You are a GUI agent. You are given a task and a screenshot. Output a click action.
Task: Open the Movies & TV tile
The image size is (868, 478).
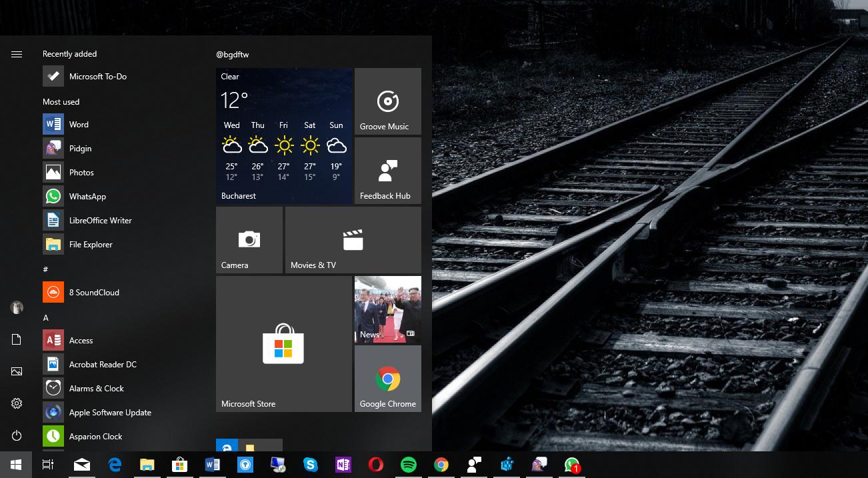(x=353, y=240)
